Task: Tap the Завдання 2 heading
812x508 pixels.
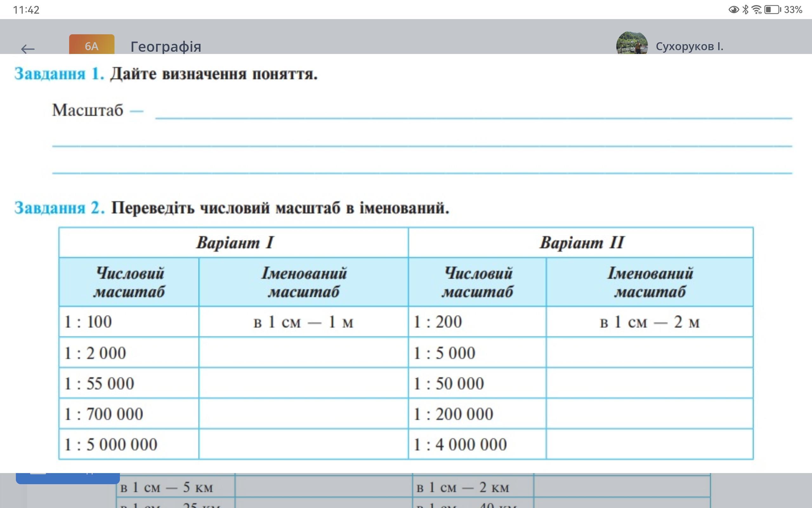Action: [232, 208]
